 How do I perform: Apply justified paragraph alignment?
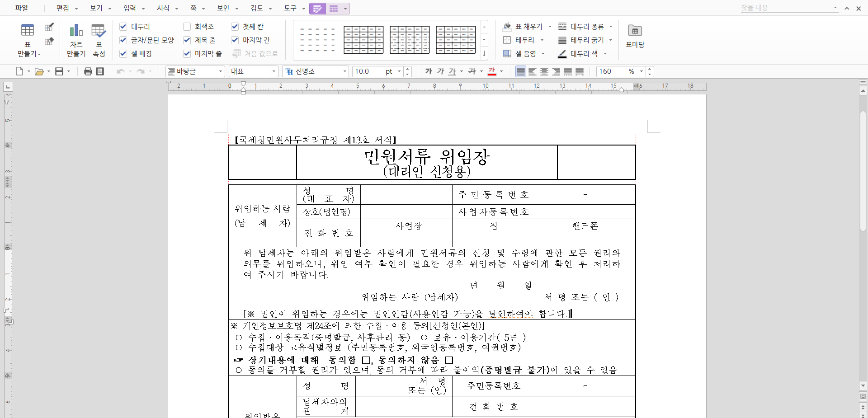[521, 71]
